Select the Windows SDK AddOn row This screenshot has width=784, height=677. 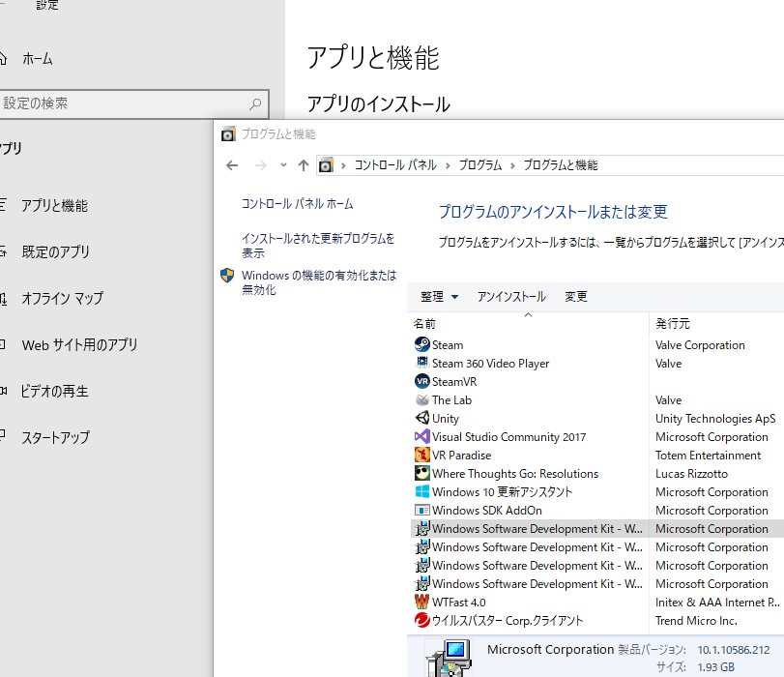[597, 511]
